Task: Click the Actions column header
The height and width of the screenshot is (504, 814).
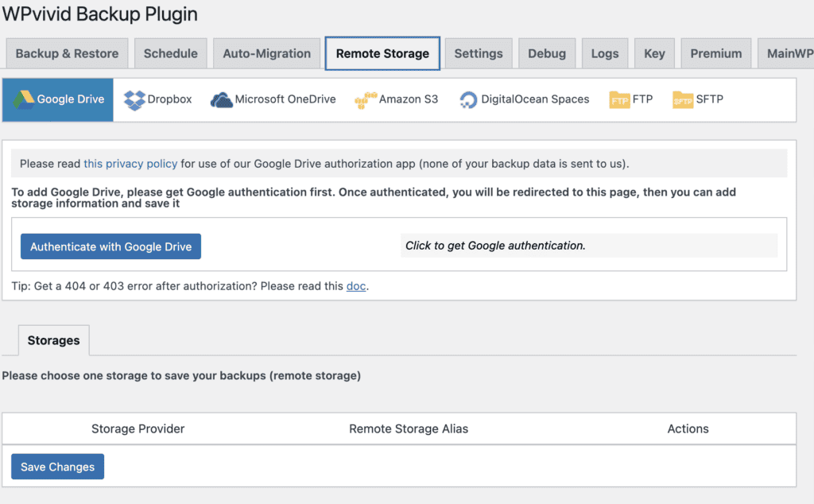Action: (688, 428)
